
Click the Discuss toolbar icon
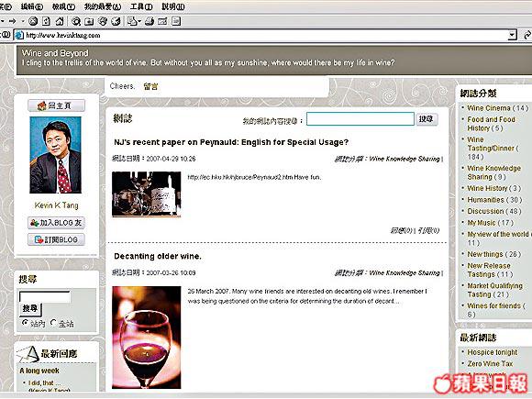[176, 21]
